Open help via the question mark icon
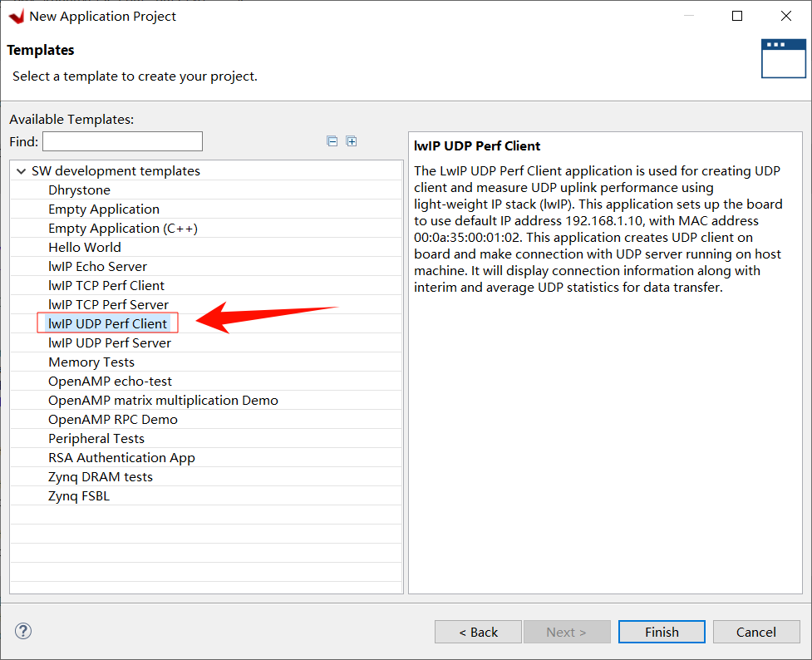Image resolution: width=812 pixels, height=660 pixels. 22,631
